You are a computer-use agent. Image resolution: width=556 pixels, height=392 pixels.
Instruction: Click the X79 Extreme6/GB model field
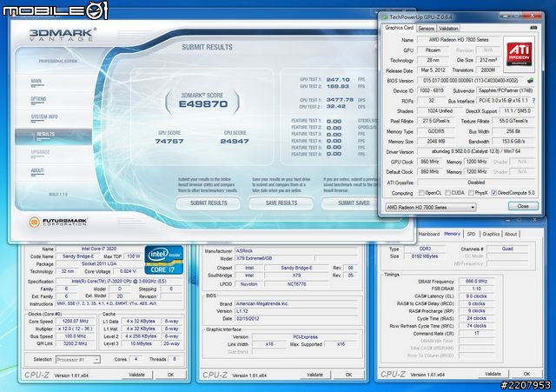(274, 258)
